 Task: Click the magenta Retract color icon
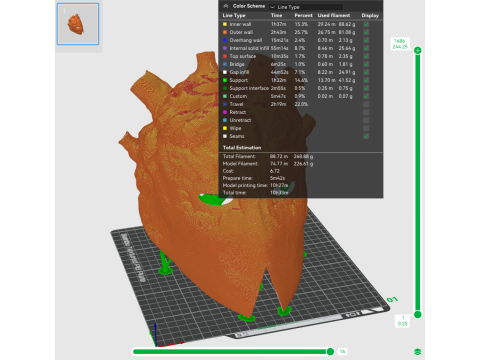[225, 112]
